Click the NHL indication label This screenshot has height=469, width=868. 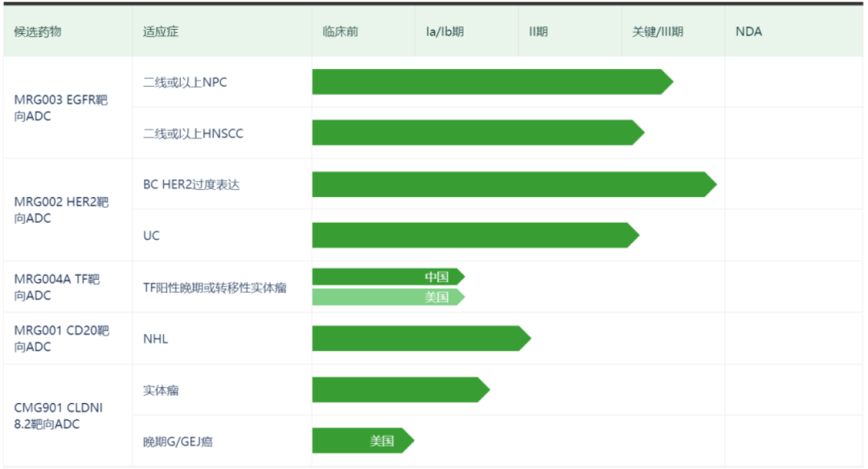point(156,339)
